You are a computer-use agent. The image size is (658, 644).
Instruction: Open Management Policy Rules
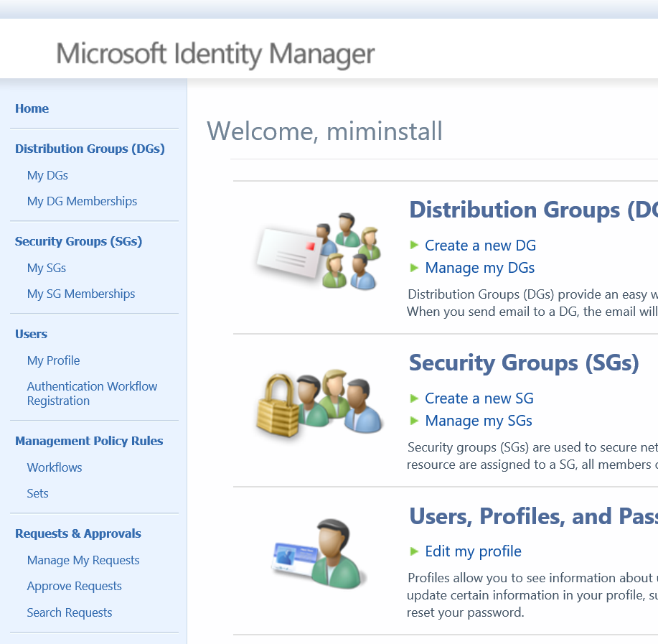(x=89, y=441)
